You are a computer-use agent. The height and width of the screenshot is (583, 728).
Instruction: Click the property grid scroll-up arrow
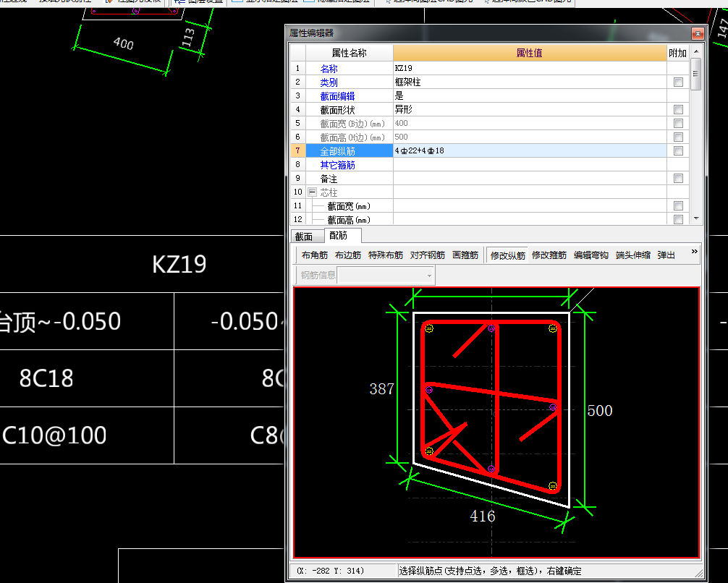click(x=695, y=51)
